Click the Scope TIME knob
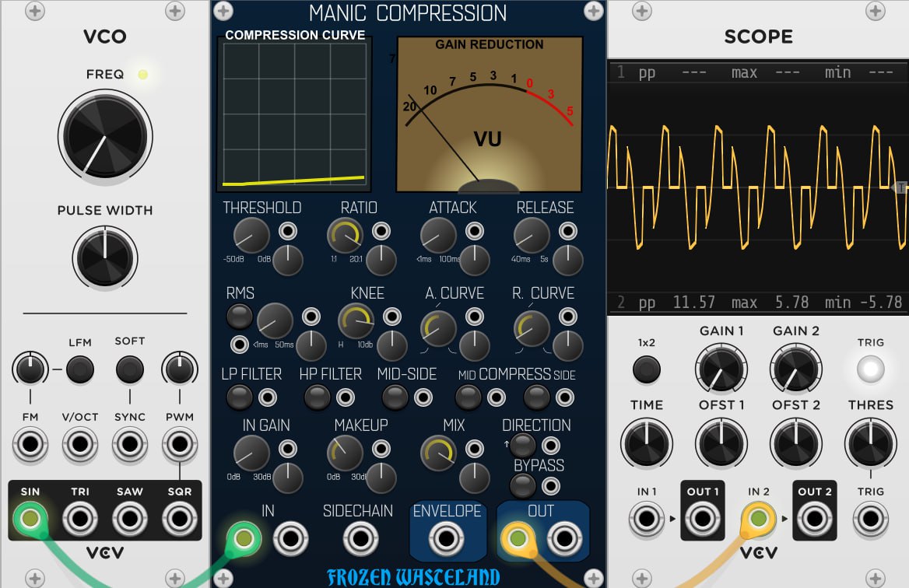The height and width of the screenshot is (588, 909). tap(647, 444)
